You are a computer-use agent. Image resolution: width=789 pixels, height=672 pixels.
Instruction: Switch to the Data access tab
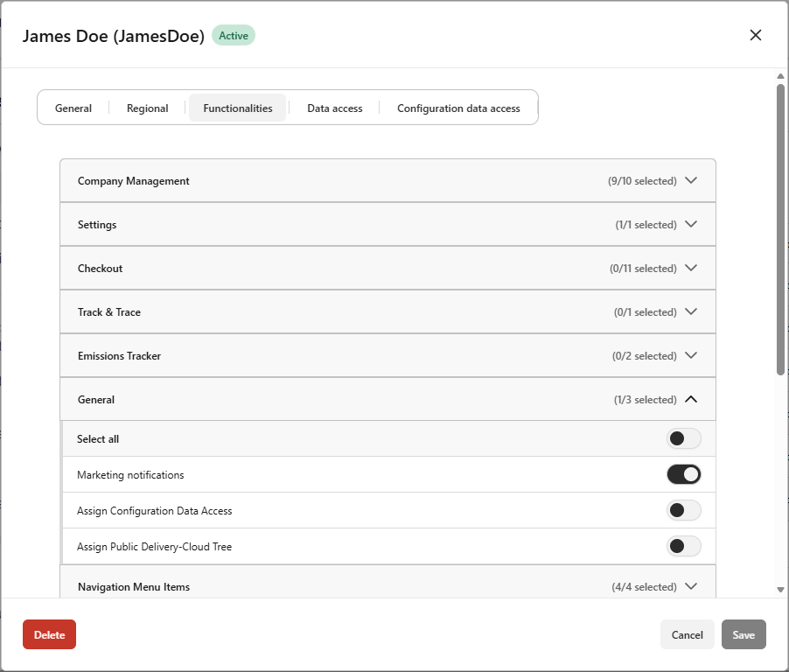[334, 108]
